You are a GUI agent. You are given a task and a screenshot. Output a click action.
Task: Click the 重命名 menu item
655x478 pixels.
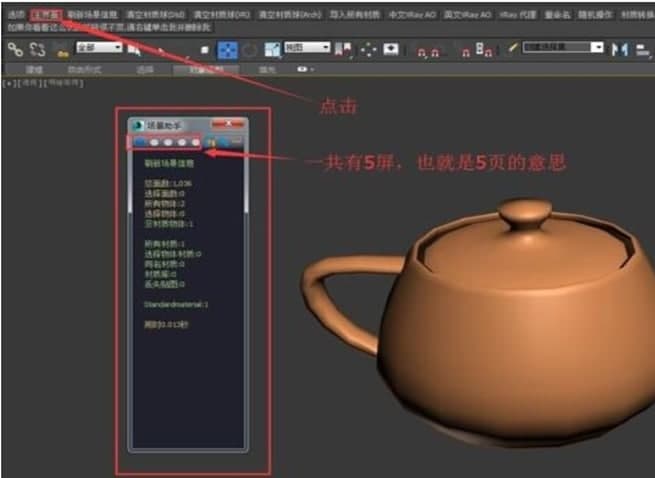(x=557, y=15)
